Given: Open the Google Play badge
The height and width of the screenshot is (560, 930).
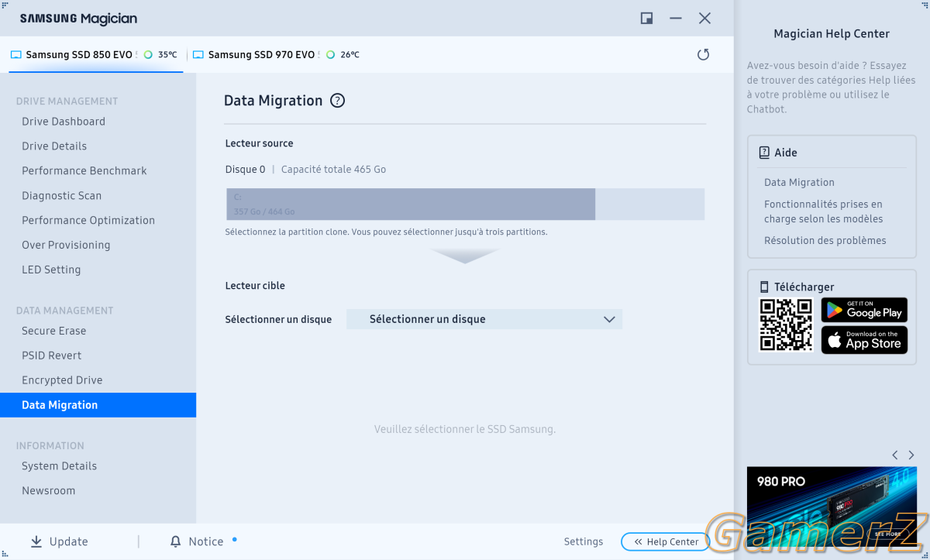Looking at the screenshot, I should click(864, 310).
